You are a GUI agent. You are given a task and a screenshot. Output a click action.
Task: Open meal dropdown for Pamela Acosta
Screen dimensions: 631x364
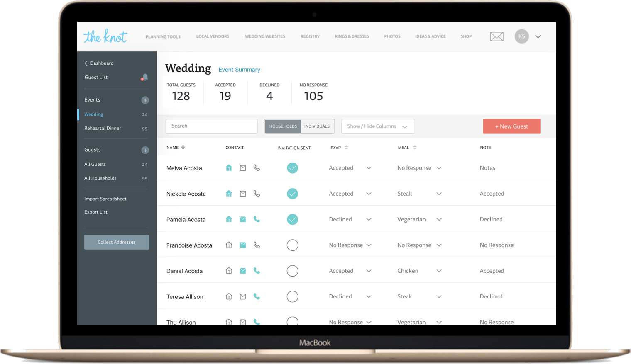[x=439, y=219]
